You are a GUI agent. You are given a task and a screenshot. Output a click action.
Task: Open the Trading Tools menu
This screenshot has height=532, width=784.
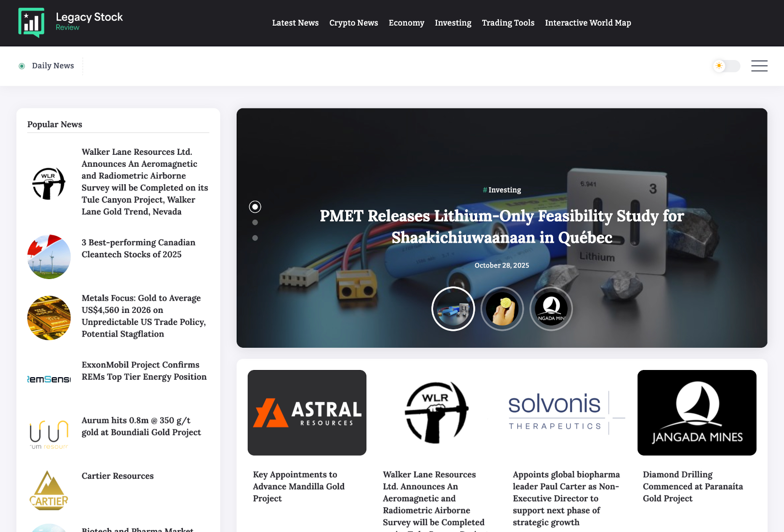(x=508, y=23)
